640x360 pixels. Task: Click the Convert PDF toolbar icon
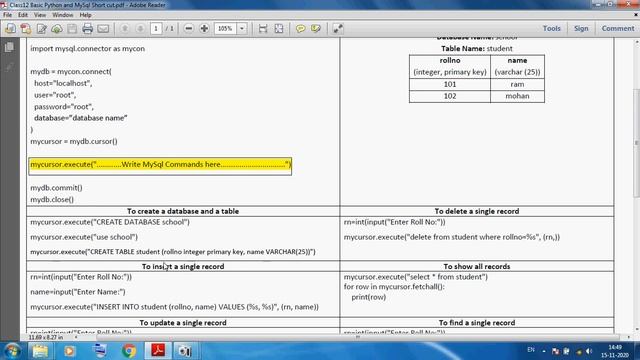pyautogui.click(x=26, y=29)
